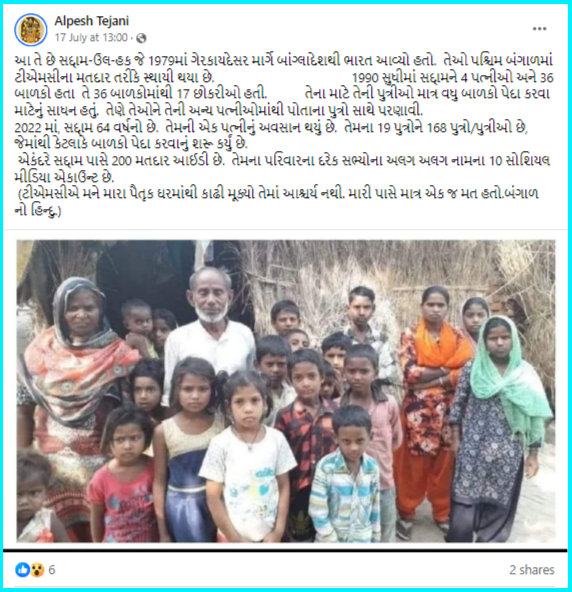572x592 pixels.
Task: Open Alpesh Tejani's round profile picture
Action: [x=31, y=29]
